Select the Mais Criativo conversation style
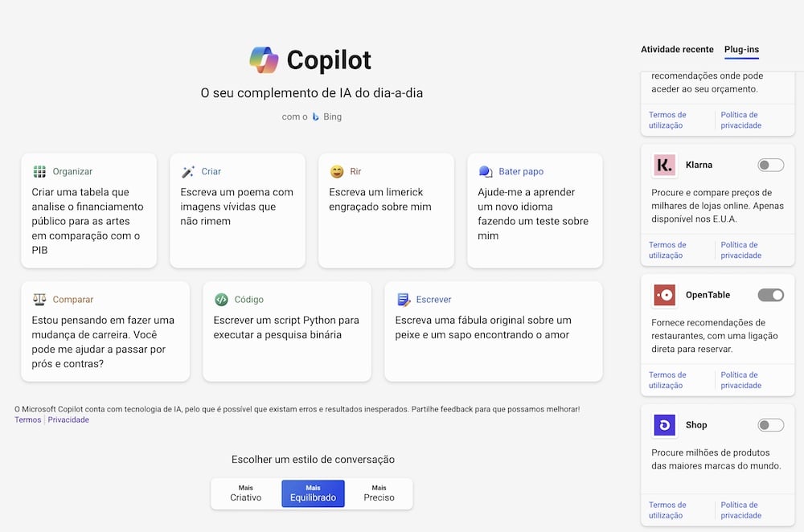 tap(245, 493)
